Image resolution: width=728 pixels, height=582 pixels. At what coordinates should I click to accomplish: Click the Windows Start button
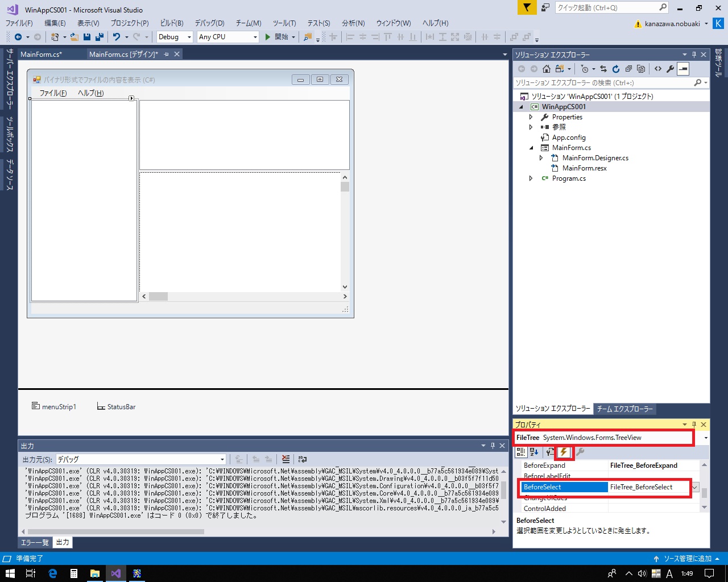(10, 573)
